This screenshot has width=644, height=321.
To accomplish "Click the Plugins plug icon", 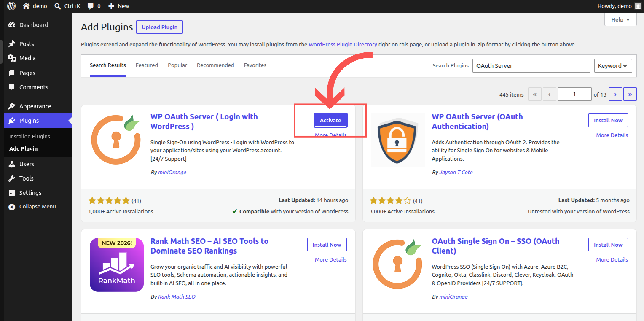I will [x=12, y=121].
